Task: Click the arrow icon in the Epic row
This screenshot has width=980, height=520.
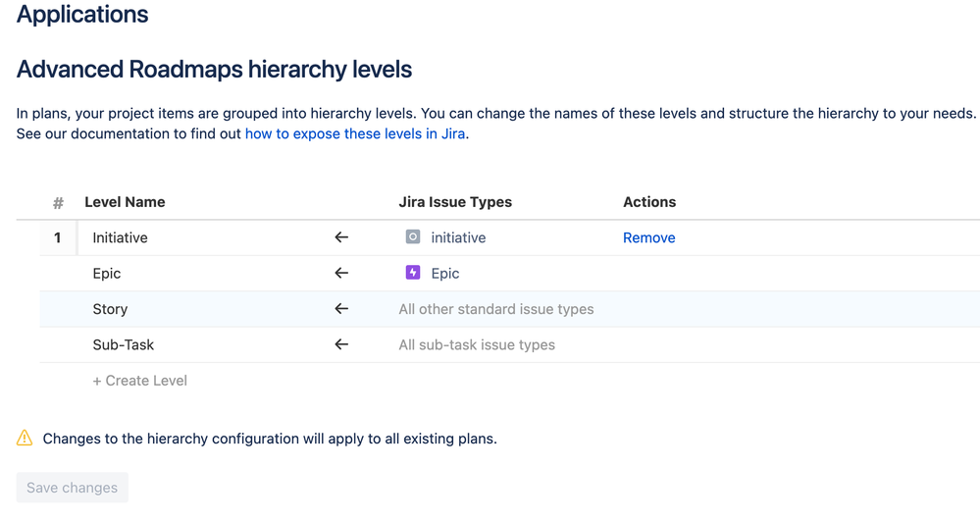Action: coord(341,273)
